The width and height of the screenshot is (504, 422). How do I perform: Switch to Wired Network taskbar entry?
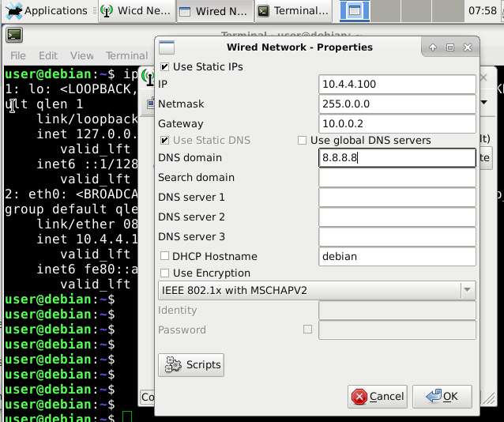(x=215, y=11)
